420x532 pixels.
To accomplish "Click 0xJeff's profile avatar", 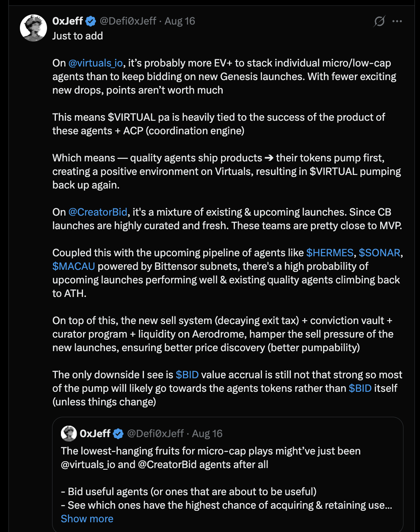I will coord(33,28).
